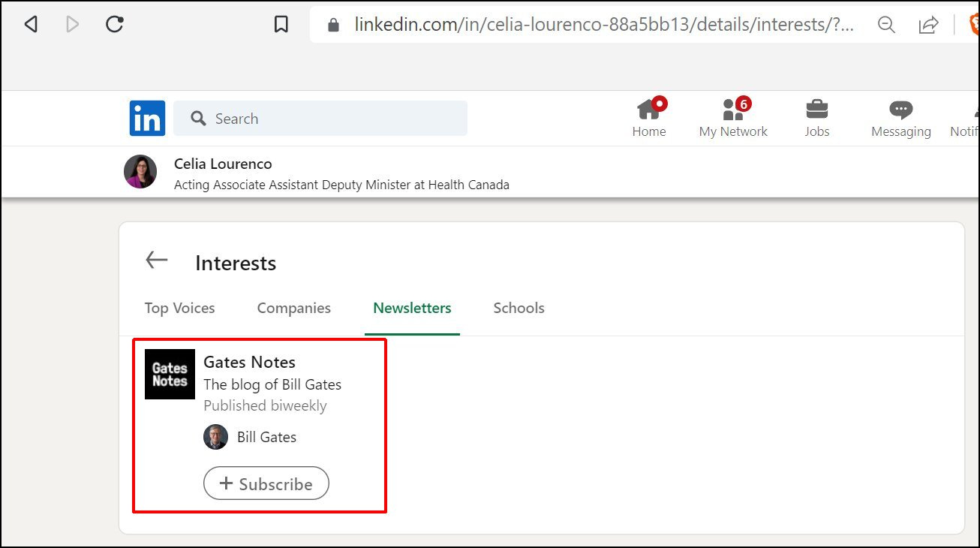Click the Gates Notes newsletter logo
The width and height of the screenshot is (980, 548).
[170, 374]
